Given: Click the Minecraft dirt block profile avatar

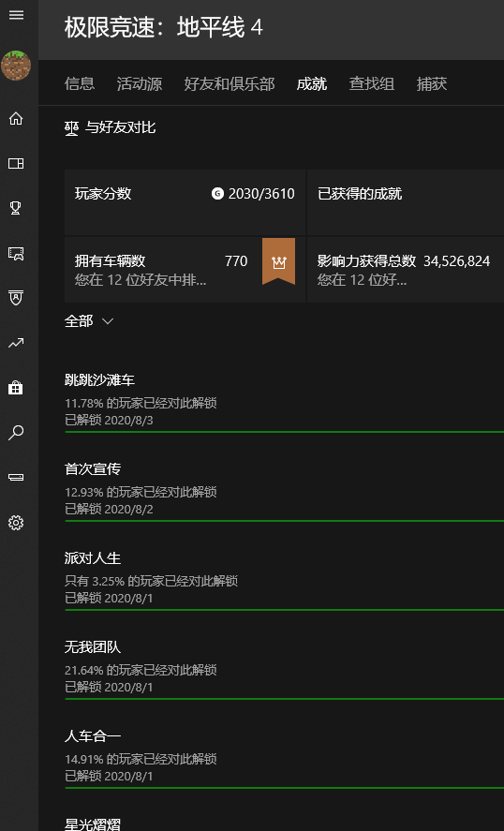Looking at the screenshot, I should tap(16, 66).
